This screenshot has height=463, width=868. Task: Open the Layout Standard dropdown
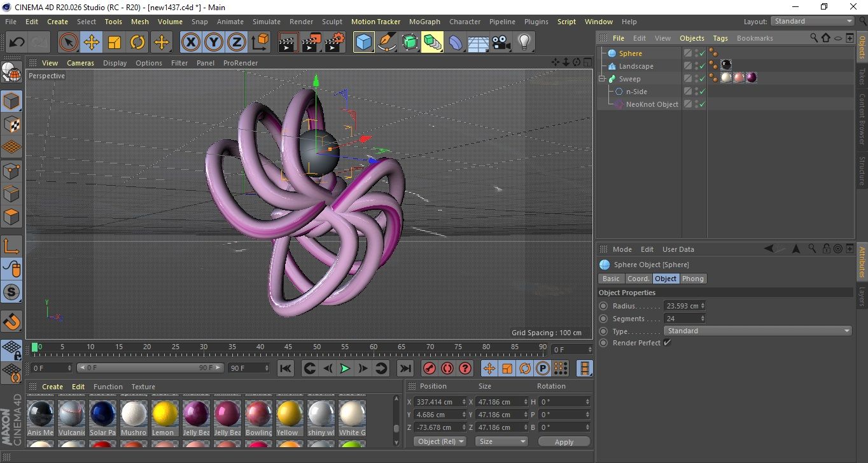813,21
